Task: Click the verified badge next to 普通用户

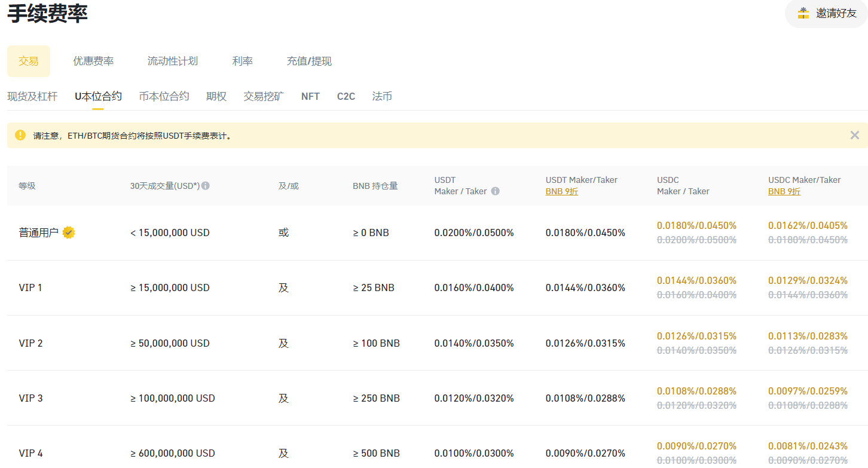Action: 69,233
